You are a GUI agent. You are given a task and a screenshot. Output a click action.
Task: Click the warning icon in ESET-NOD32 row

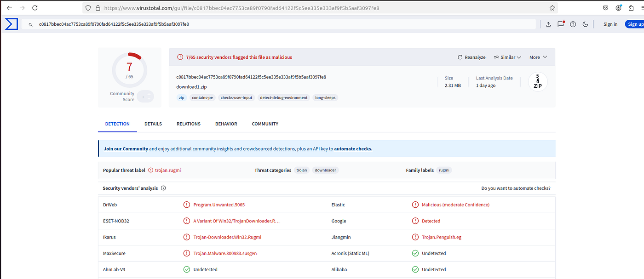point(186,221)
